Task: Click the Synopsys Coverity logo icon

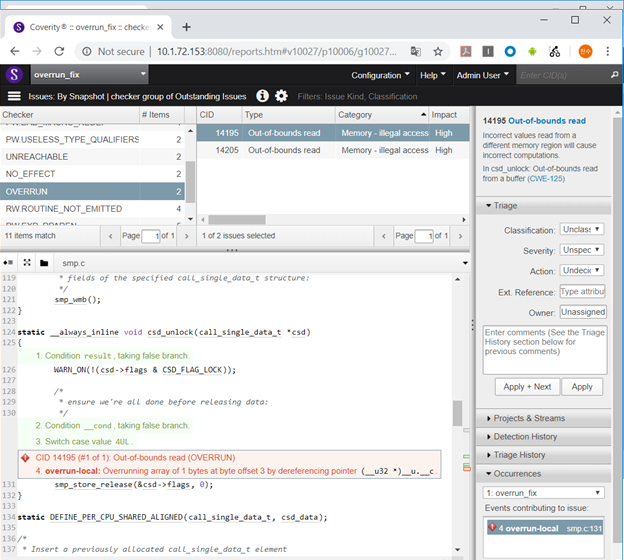Action: pos(14,75)
